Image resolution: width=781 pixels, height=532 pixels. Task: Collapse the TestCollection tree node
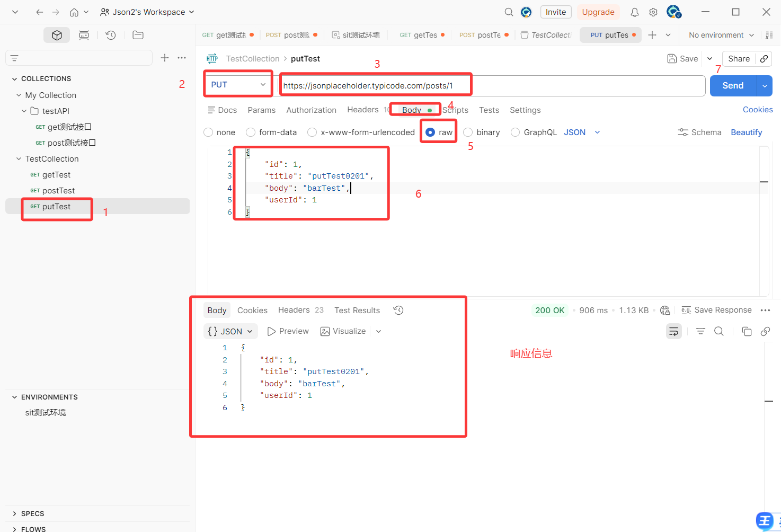pyautogui.click(x=19, y=158)
